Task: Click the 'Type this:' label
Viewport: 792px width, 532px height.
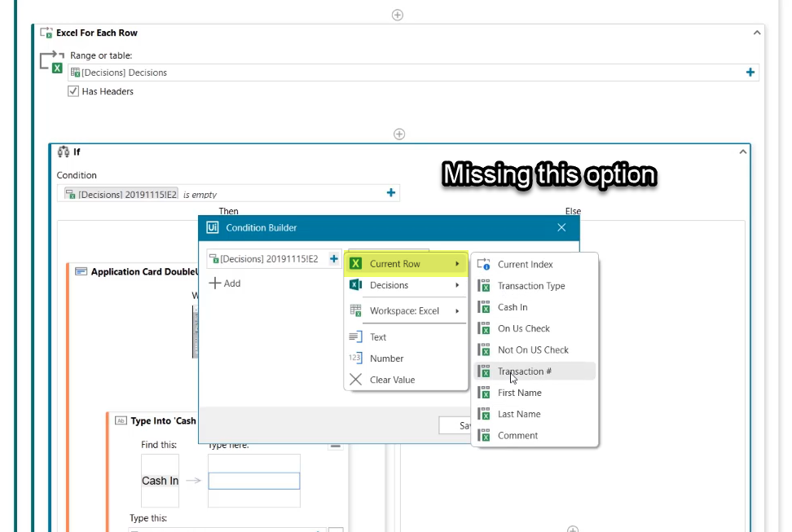Action: (x=148, y=518)
